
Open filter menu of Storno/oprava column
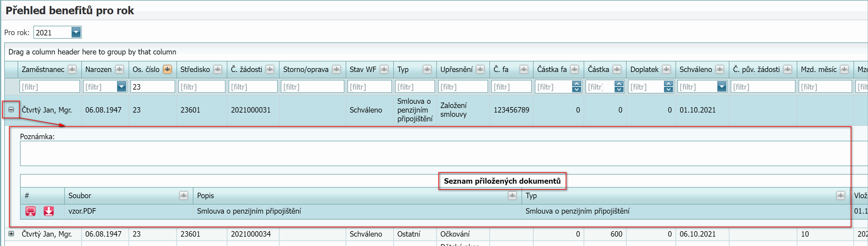(x=336, y=69)
